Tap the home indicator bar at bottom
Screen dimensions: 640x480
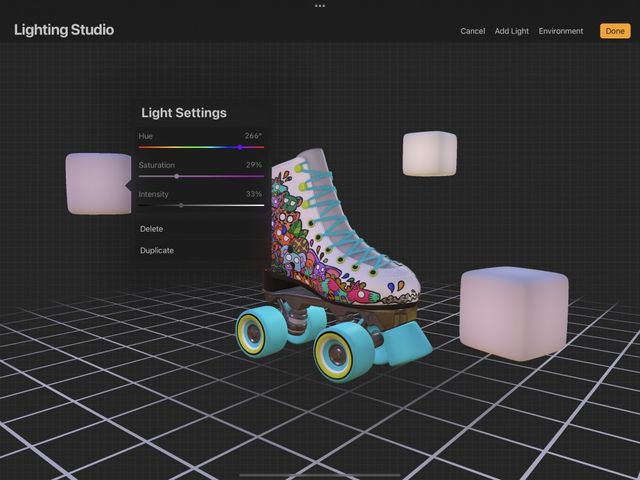320,475
